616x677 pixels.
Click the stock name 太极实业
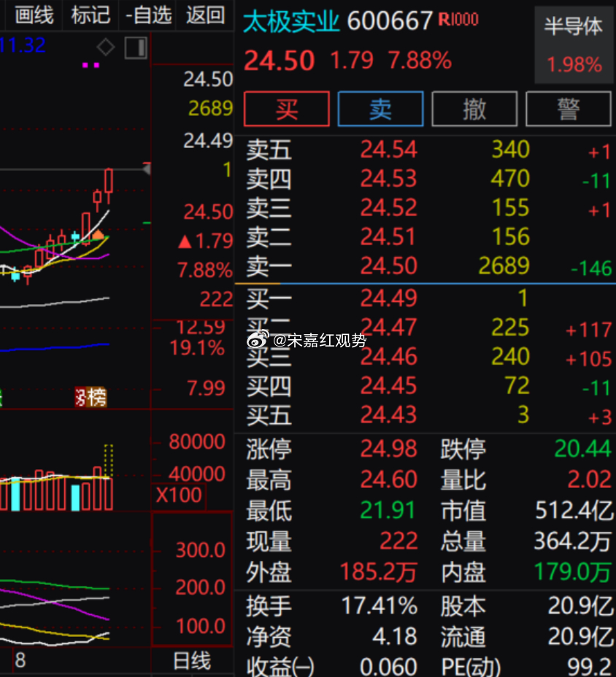pos(291,20)
